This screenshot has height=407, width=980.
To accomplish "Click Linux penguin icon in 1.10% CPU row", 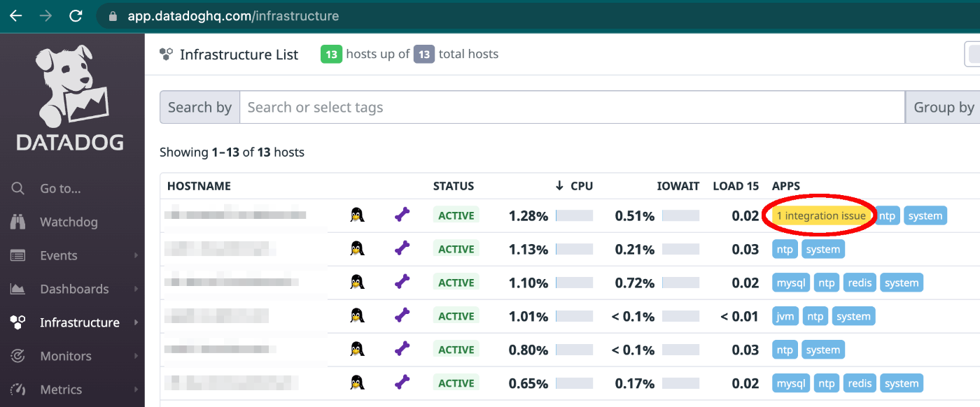I will pos(357,282).
